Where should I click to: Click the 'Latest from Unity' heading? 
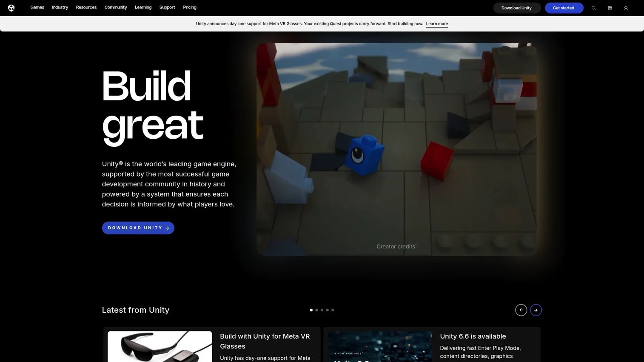[136, 310]
